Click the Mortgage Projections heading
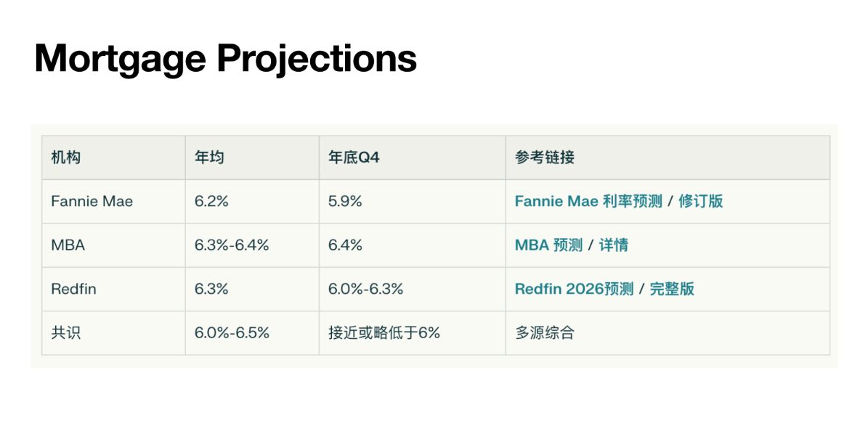Viewport: 868px width, 434px height. pos(225,59)
